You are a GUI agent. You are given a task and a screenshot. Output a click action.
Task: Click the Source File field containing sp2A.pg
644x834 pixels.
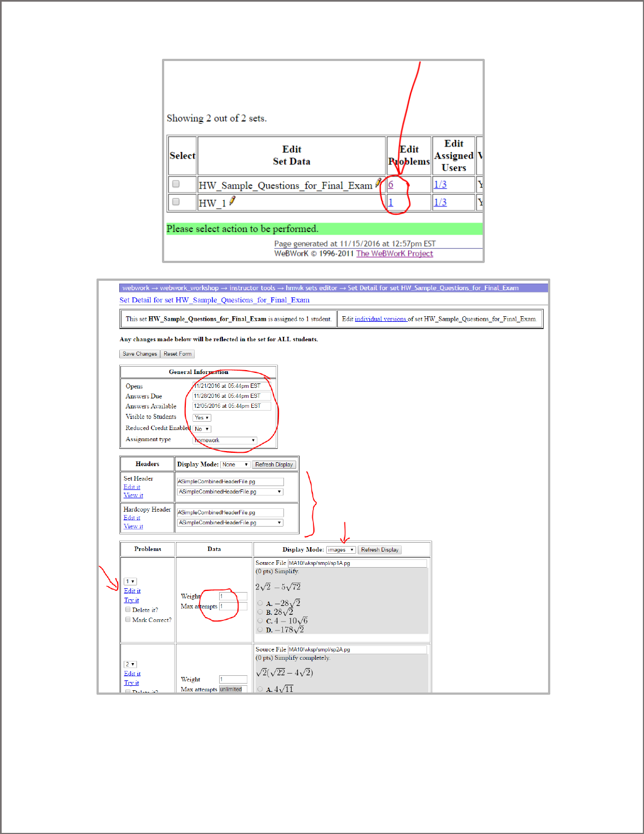tap(357, 649)
